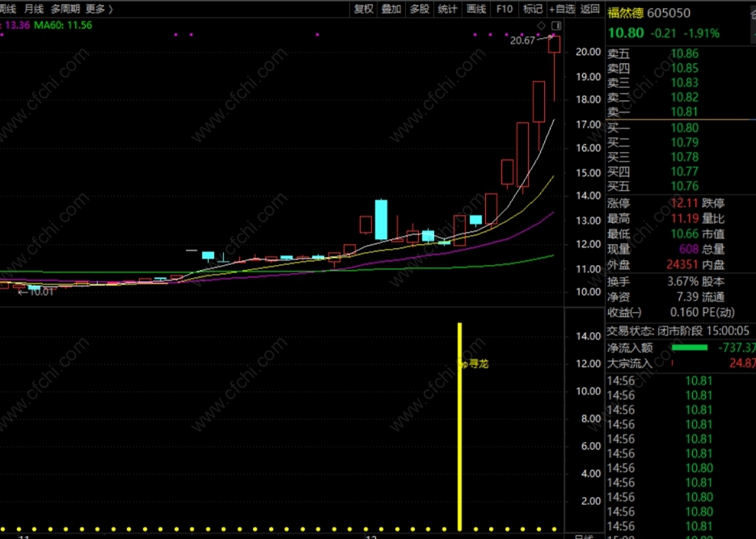The height and width of the screenshot is (539, 756).
Task: Click the stock code 605050
Action: (669, 13)
